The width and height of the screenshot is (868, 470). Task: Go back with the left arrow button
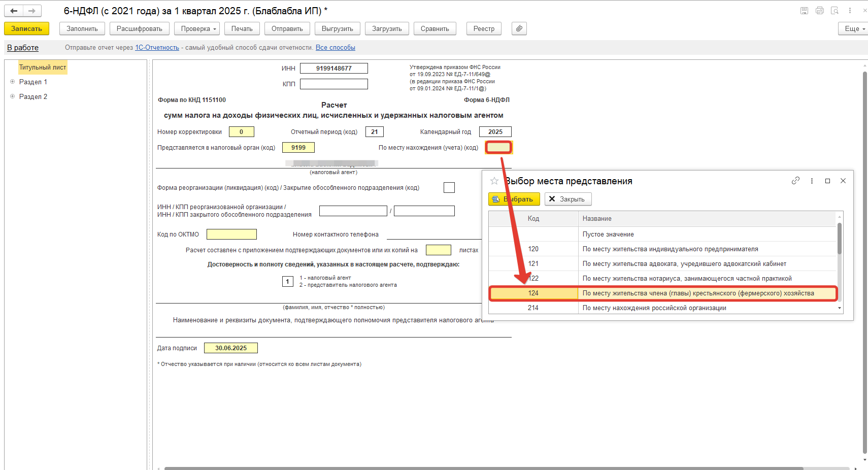tap(14, 11)
